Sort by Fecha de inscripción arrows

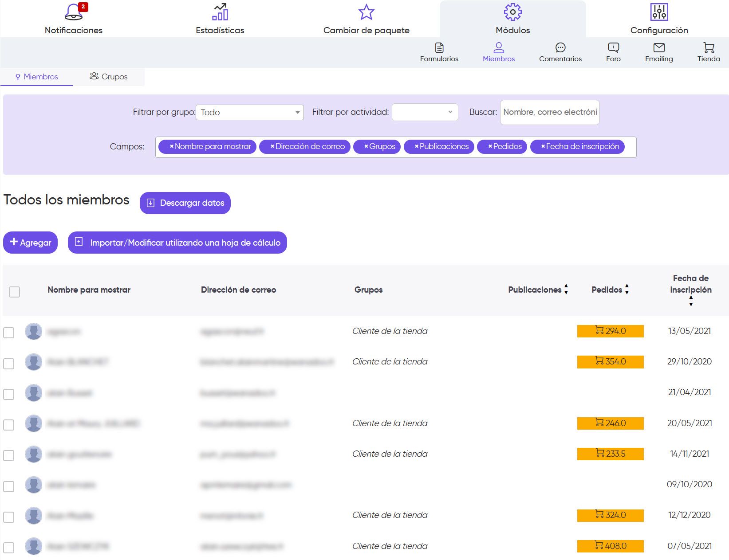(691, 301)
